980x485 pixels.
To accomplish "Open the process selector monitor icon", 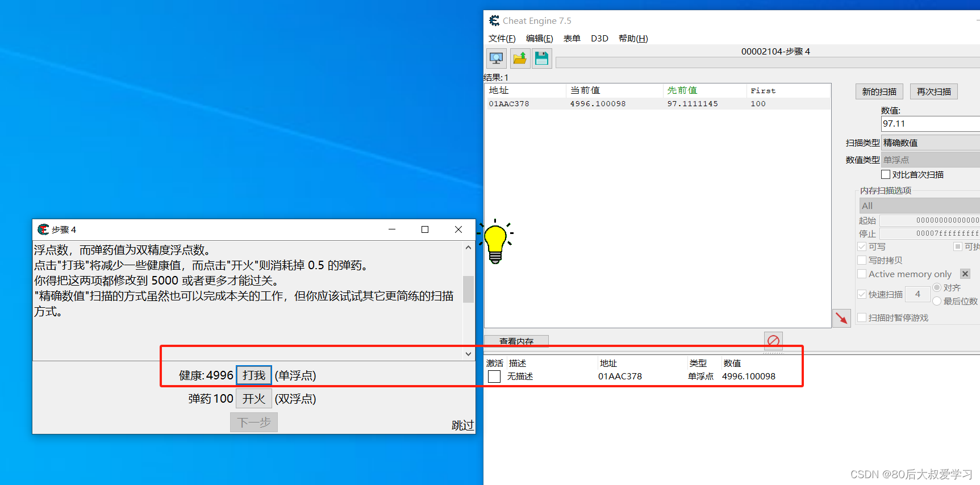I will coord(497,58).
